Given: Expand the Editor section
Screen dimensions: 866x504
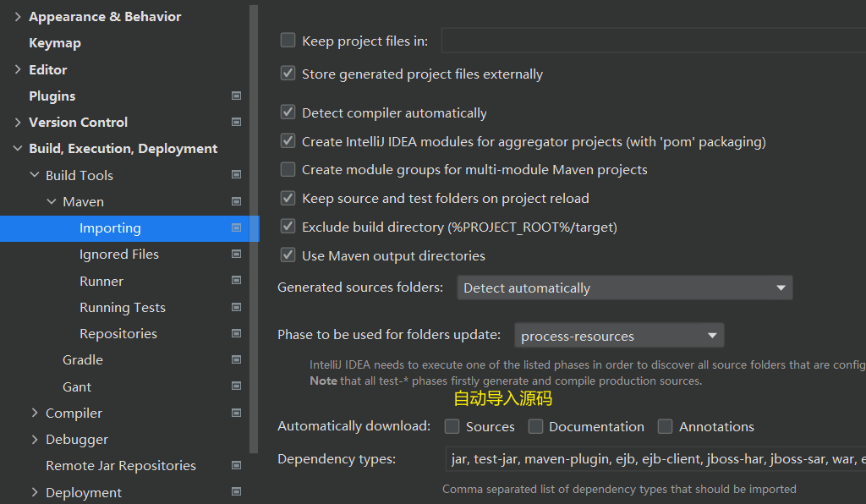Looking at the screenshot, I should pyautogui.click(x=18, y=69).
